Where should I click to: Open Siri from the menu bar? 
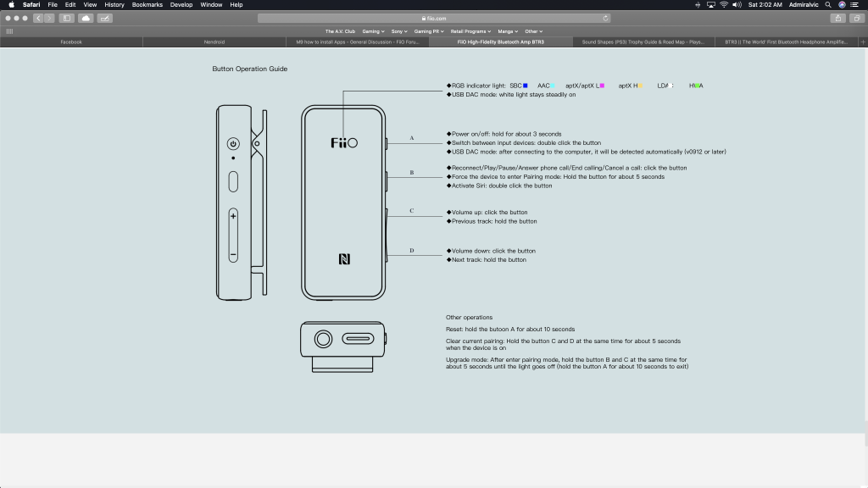(x=842, y=4)
